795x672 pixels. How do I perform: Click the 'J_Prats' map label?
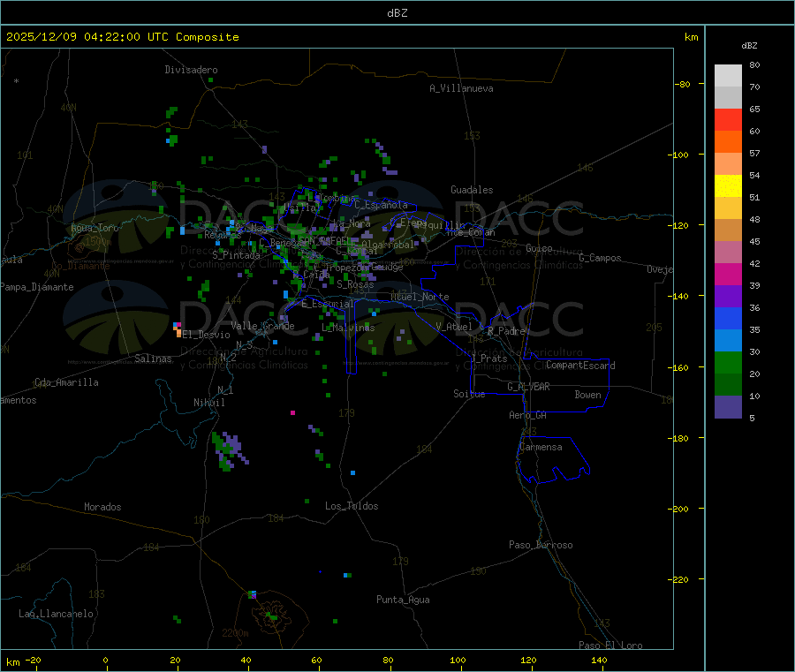[488, 359]
